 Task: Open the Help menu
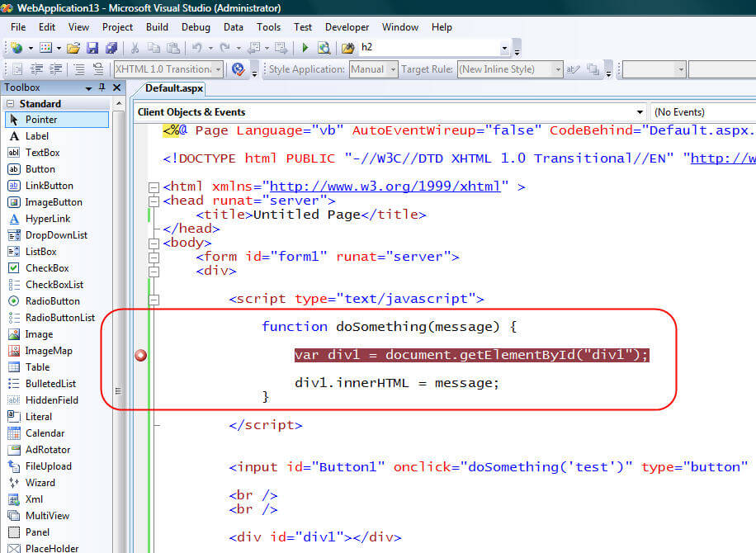442,27
